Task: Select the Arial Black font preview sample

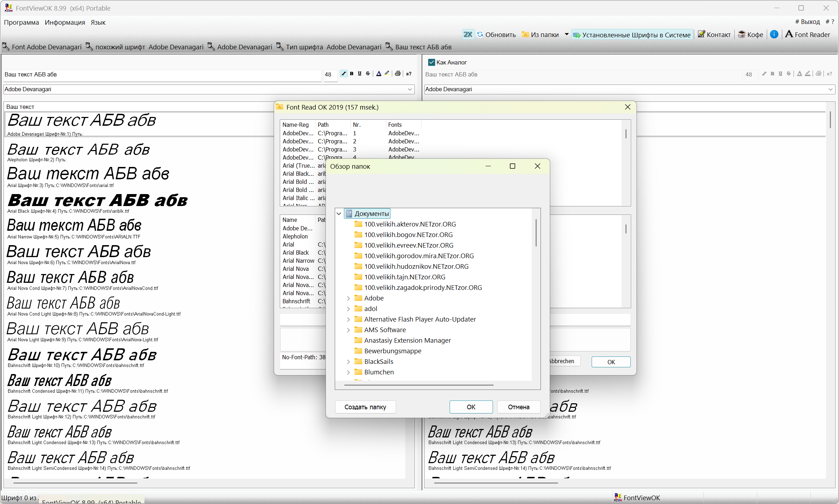Action: click(98, 200)
